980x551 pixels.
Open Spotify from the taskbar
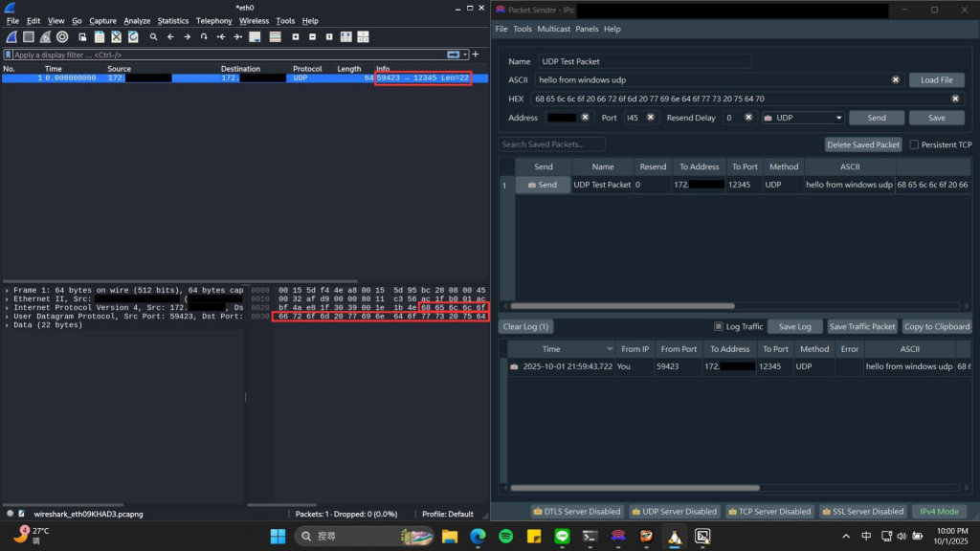506,536
